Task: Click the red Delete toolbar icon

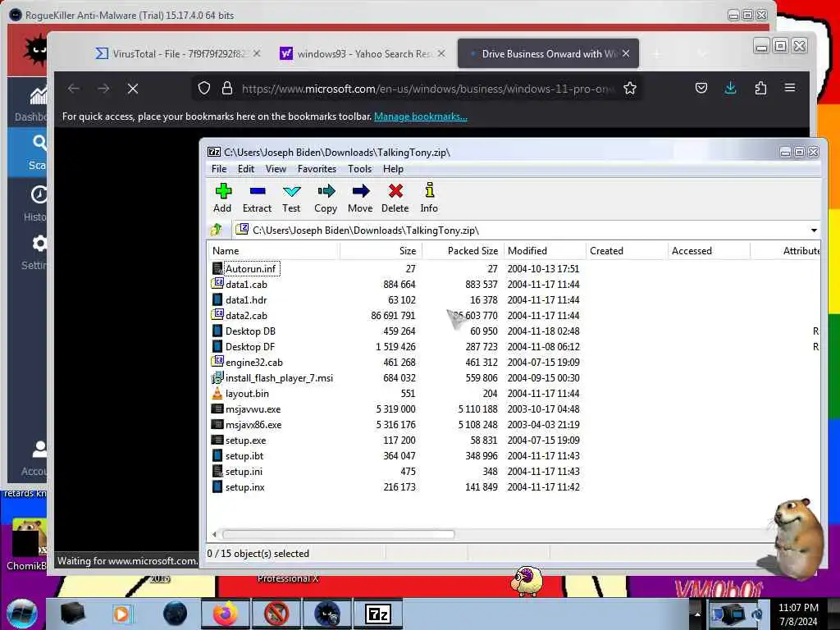Action: pos(395,198)
